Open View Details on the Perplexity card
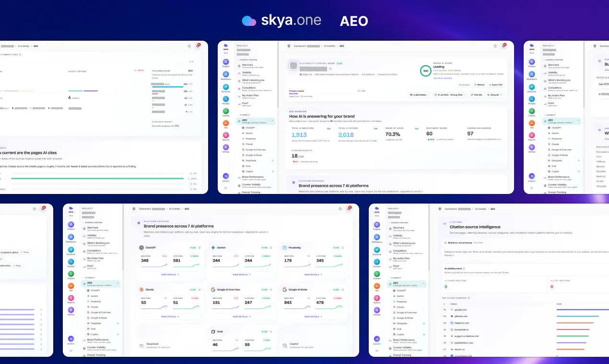This screenshot has width=609, height=364. point(313,274)
